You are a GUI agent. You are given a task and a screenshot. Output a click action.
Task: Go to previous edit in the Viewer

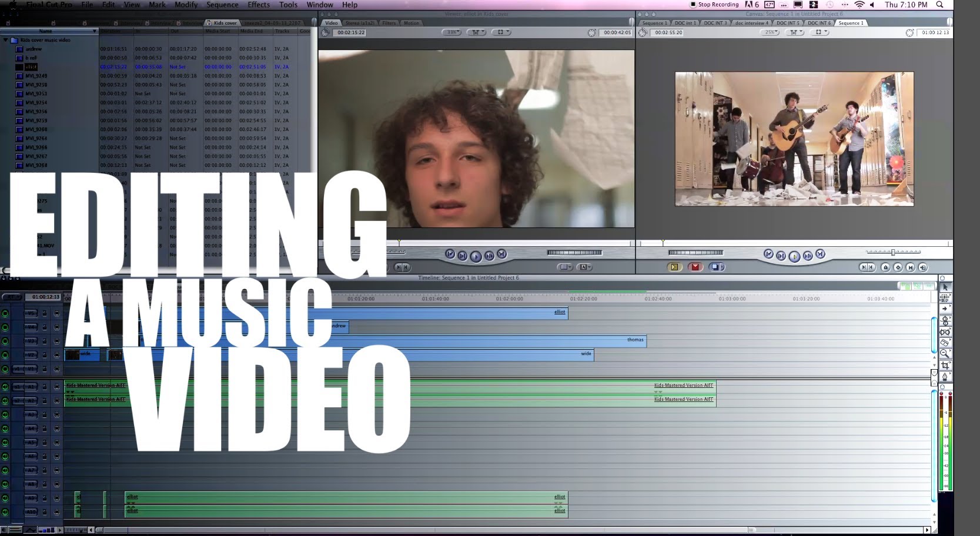click(x=450, y=254)
